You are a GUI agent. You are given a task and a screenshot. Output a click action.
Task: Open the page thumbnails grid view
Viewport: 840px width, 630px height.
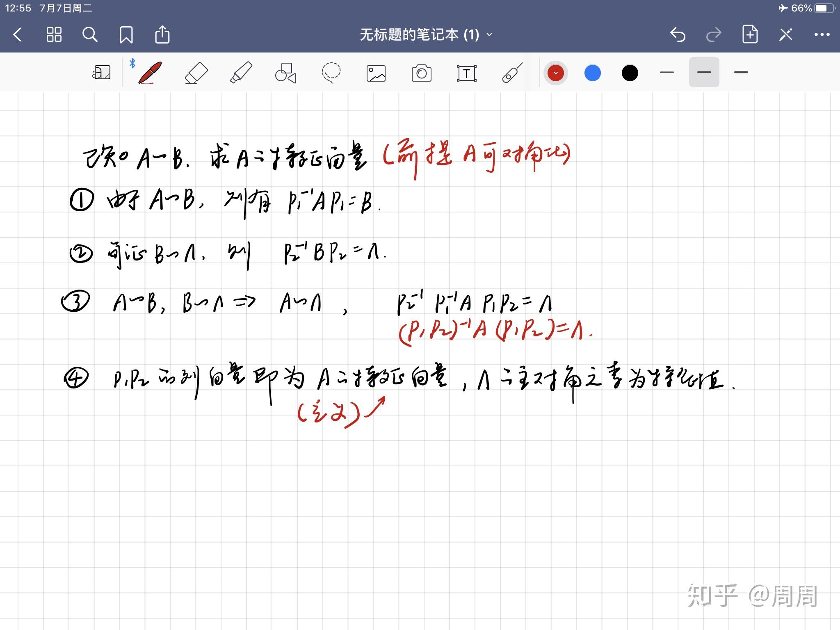tap(54, 35)
